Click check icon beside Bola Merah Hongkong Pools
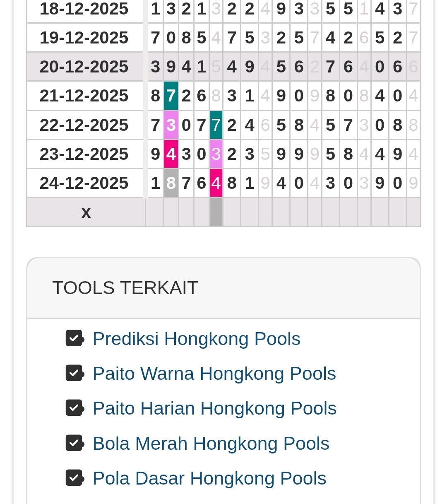 [74, 443]
